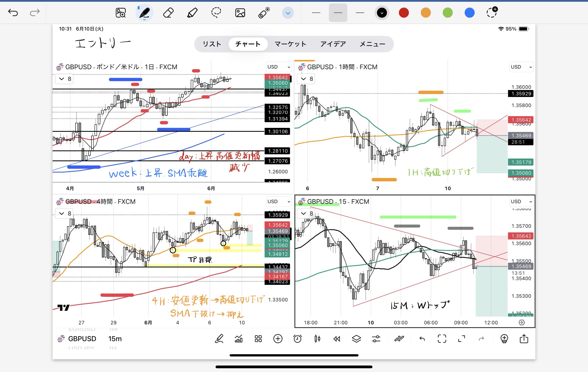Share the chart with the share icon

click(524, 339)
